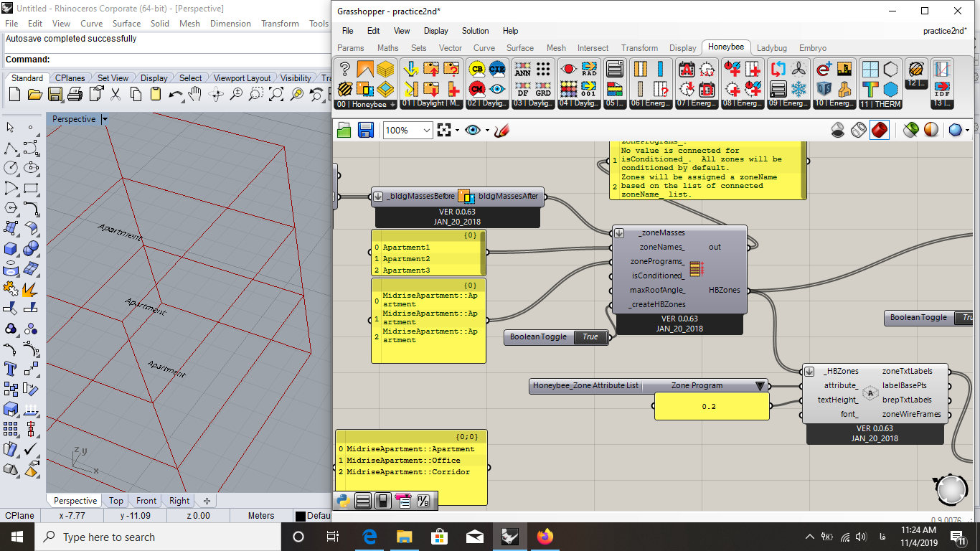The image size is (980, 551).
Task: Select the Polyline tool in Rhino's left toolbar
Action: click(11, 148)
